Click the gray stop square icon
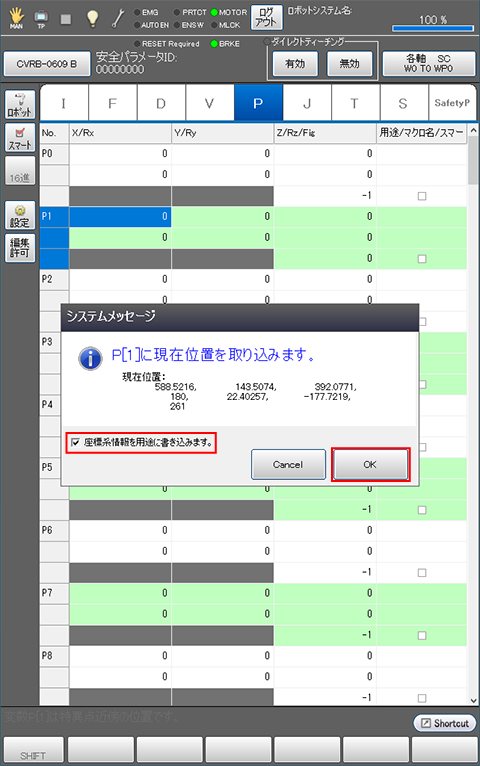The height and width of the screenshot is (766, 480). click(x=66, y=19)
